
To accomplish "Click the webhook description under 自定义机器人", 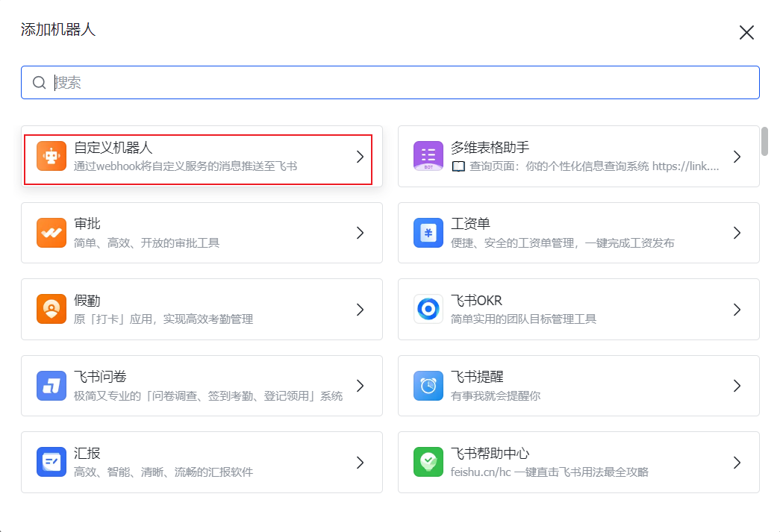I will pos(186,166).
